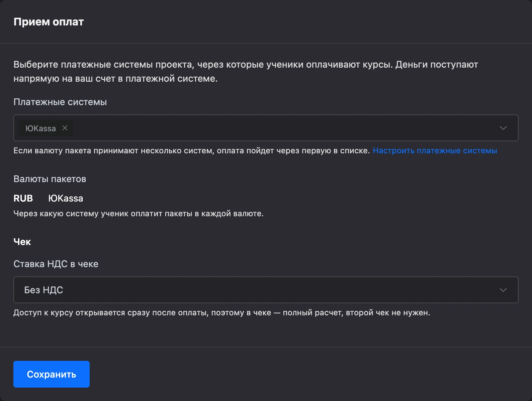Image resolution: width=532 pixels, height=401 pixels.
Task: Expand the payment systems dropdown chevron
Action: coord(503,128)
